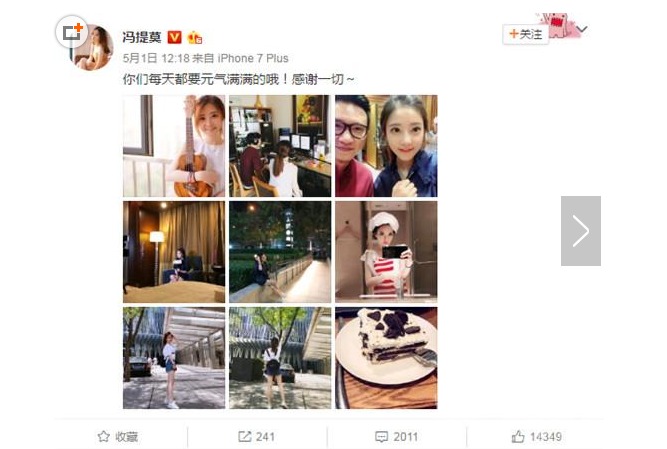Open the profile name 冯提莫
Screen dimensions: 667x449
[142, 37]
